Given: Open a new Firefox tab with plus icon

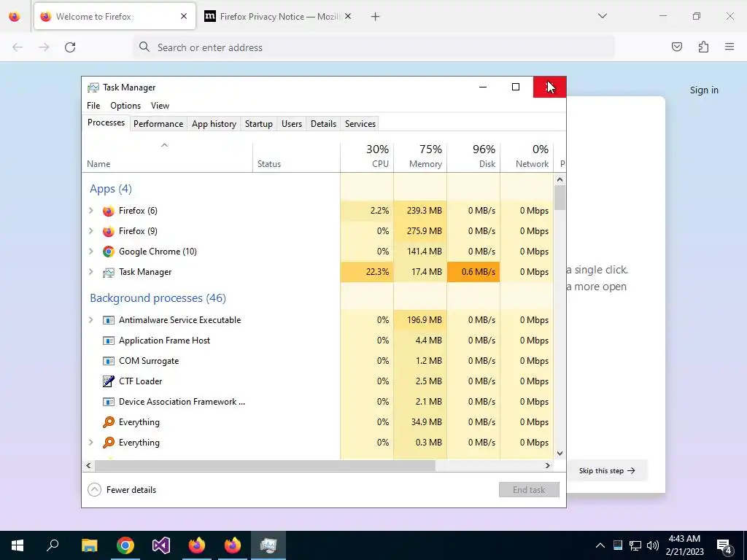Looking at the screenshot, I should (x=376, y=17).
